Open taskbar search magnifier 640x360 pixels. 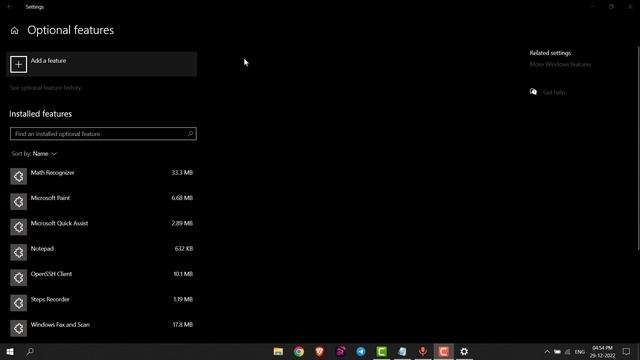(30, 351)
